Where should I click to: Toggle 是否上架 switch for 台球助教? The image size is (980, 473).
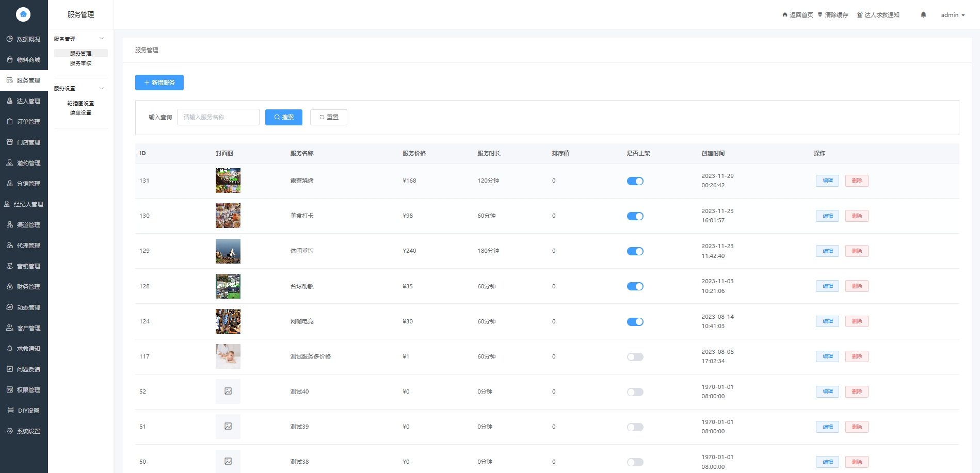[635, 286]
